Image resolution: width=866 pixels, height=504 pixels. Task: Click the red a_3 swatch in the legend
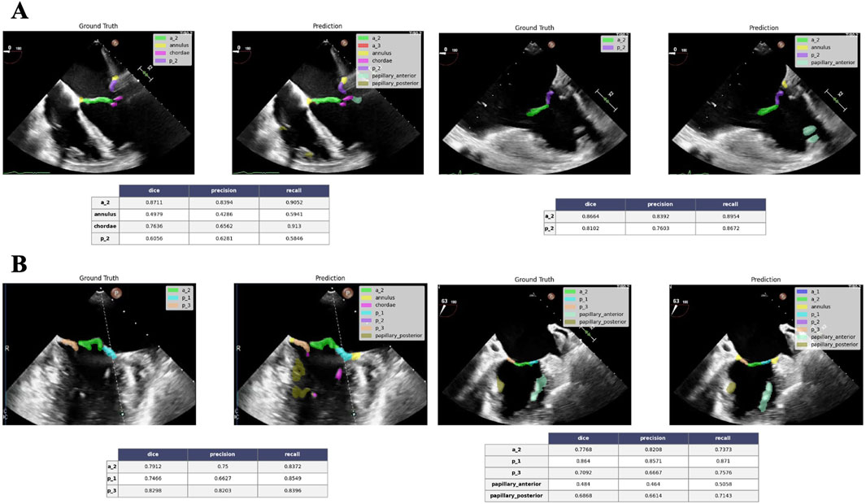pyautogui.click(x=363, y=47)
